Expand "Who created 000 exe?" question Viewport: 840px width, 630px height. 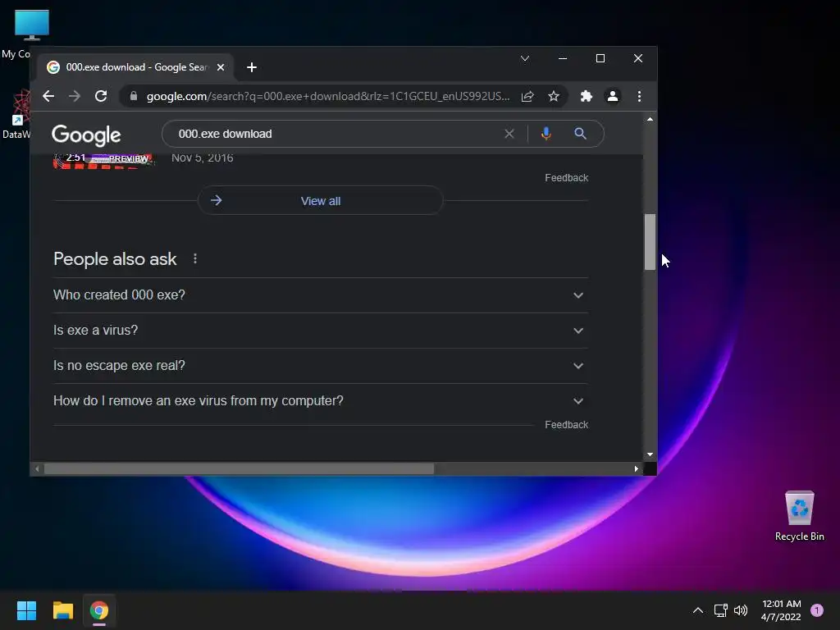pos(321,295)
